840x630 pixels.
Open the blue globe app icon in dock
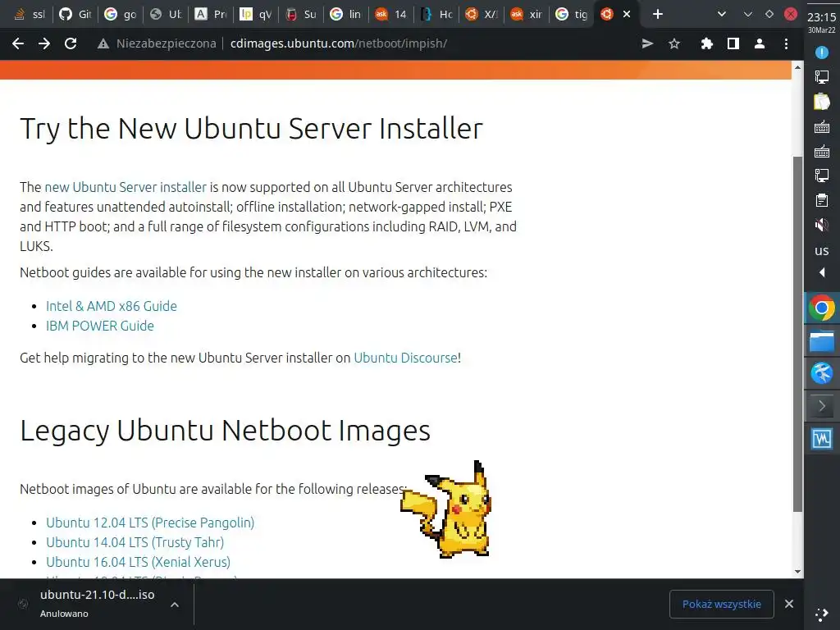click(822, 373)
